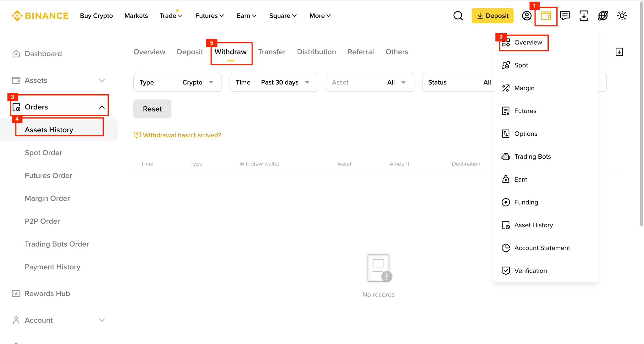Screen dimensions: 644x344
Task: Expand the Earn header menu
Action: [247, 16]
